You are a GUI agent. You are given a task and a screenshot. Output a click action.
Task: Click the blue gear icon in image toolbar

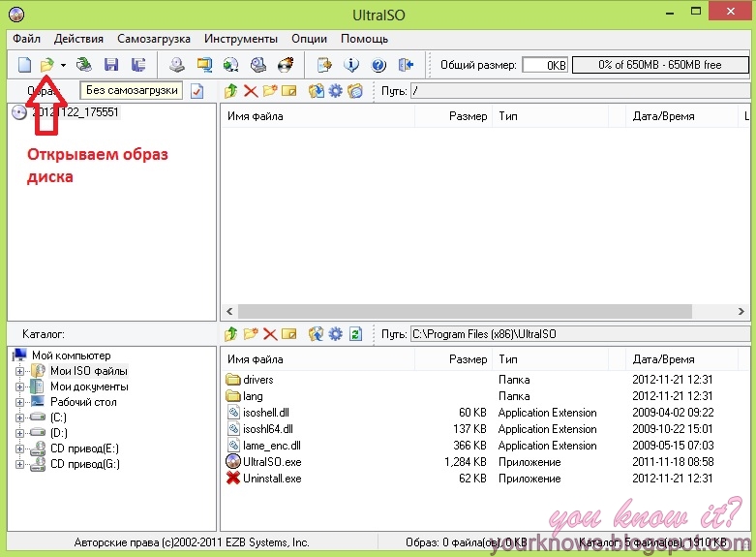tap(336, 91)
